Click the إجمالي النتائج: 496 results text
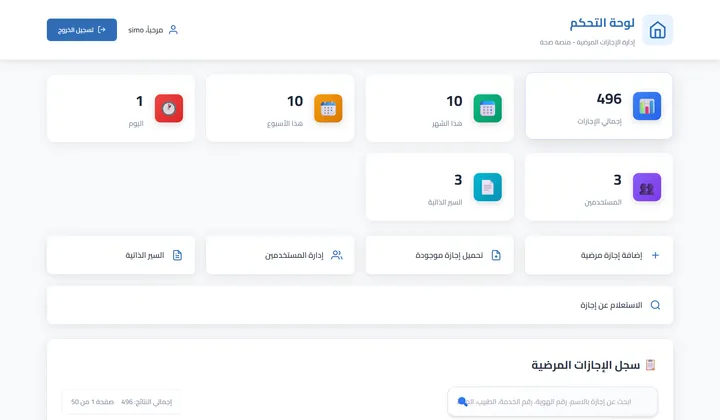The width and height of the screenshot is (720, 420). [x=146, y=402]
